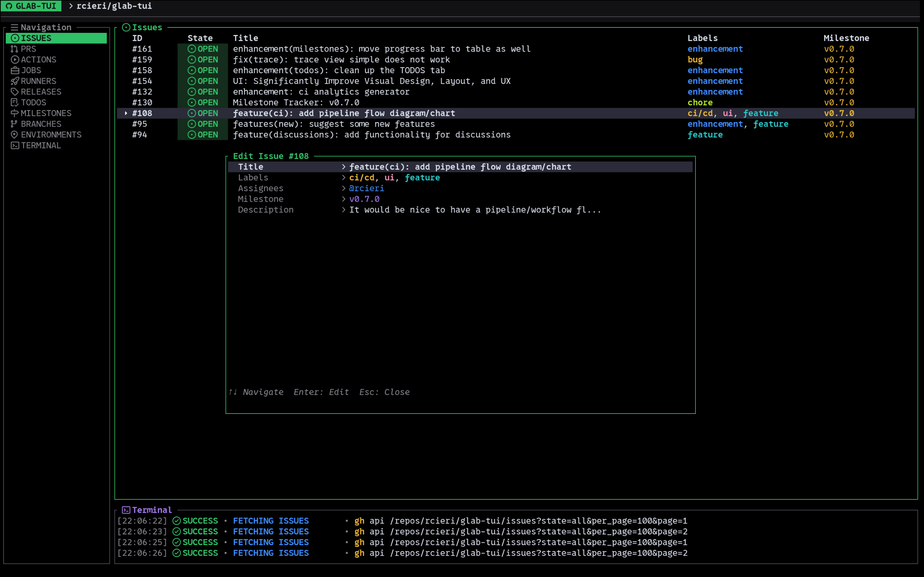Click the Terminal prompt icon in sidebar
Viewport: 924px width, 577px height.
[15, 145]
